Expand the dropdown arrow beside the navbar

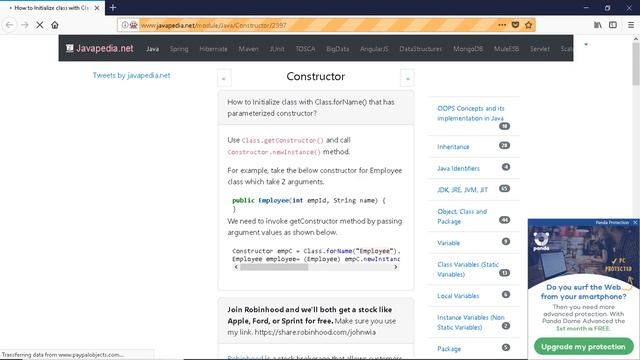pyautogui.click(x=586, y=44)
